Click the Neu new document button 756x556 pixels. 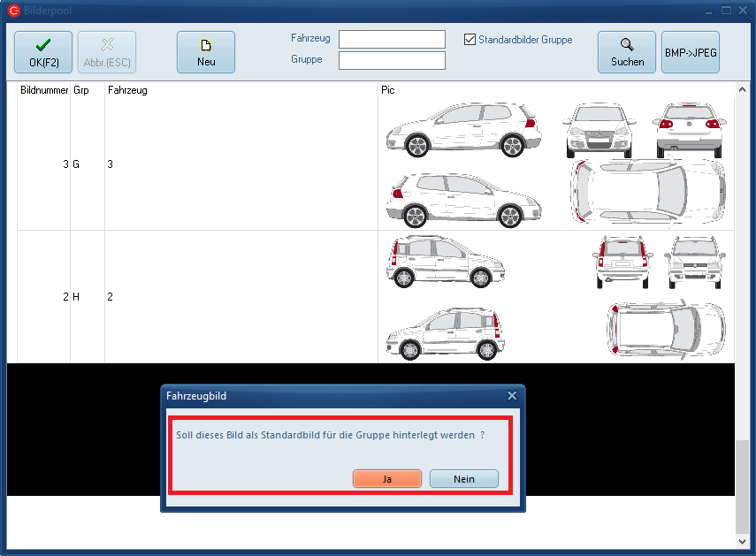[205, 52]
